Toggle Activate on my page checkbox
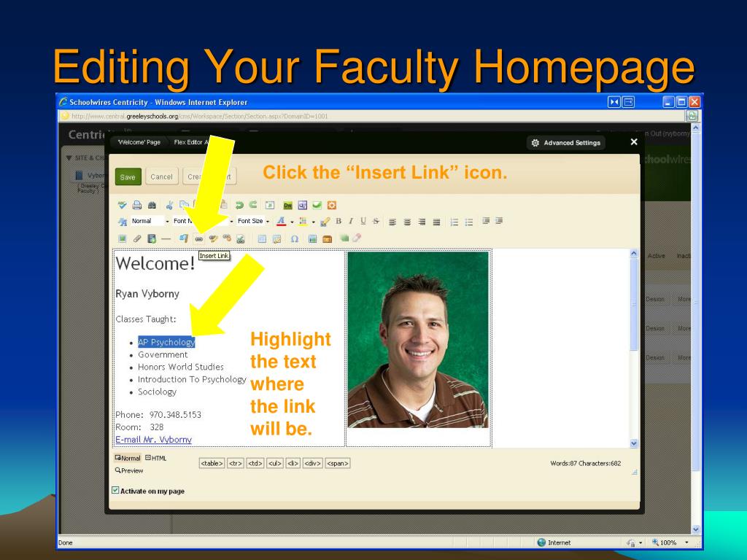Screen dimensions: 747x560 point(115,490)
